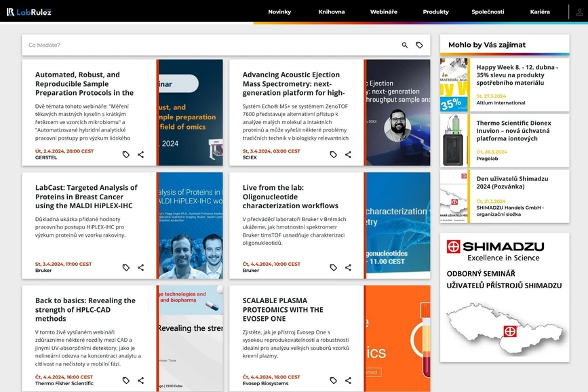The image size is (588, 392).
Task: Click date 'Čt, 4.4.2024, 10:00 CEST'
Action: coord(271,264)
